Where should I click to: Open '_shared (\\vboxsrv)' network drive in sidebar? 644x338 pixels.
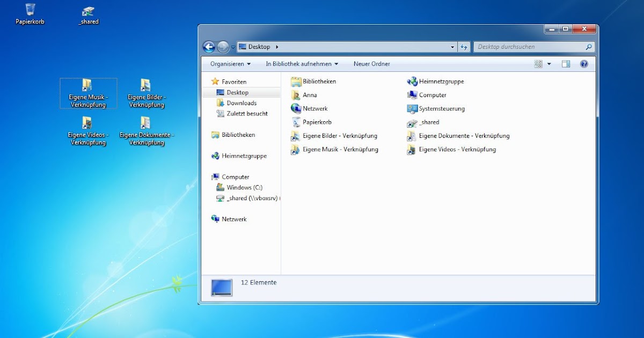pyautogui.click(x=248, y=198)
